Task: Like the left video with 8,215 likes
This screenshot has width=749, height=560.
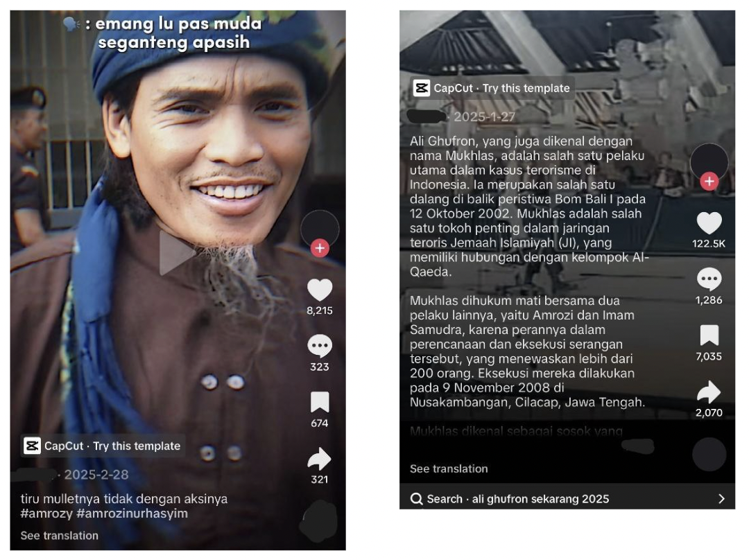Action: click(x=320, y=290)
